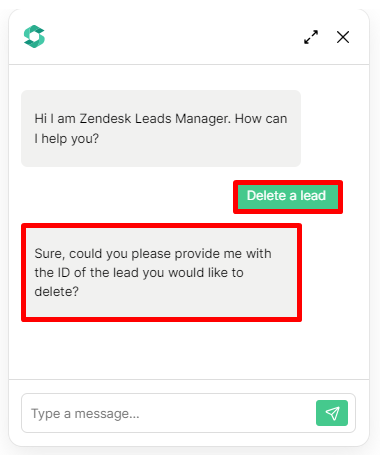Click the bot reply asking for the lead ID

pyautogui.click(x=161, y=272)
